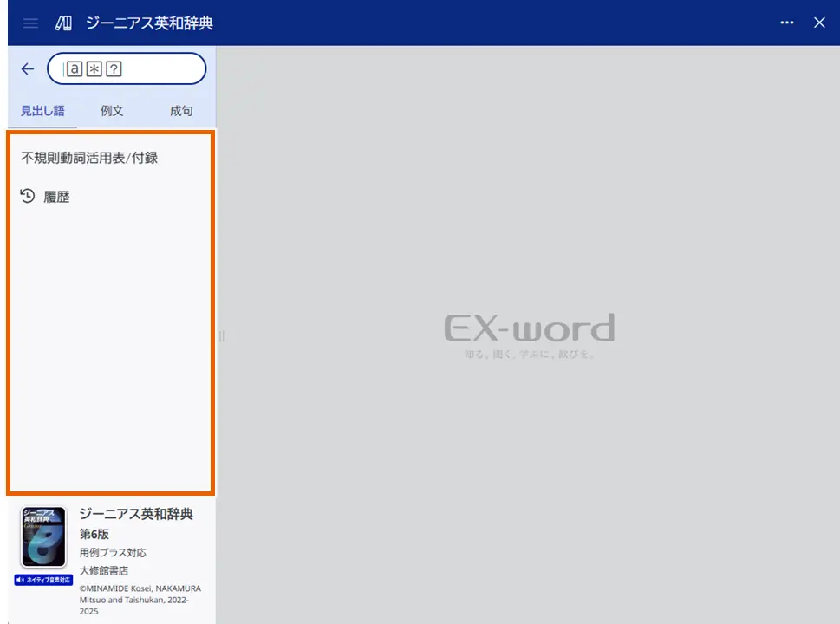Insert the question-mark wildcard into the search box
Viewport: 840px width, 624px height.
113,68
